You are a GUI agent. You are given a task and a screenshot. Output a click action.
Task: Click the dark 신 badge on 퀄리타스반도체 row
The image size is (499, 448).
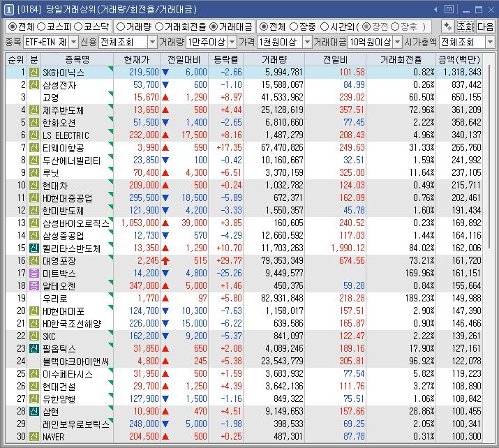[x=34, y=248]
